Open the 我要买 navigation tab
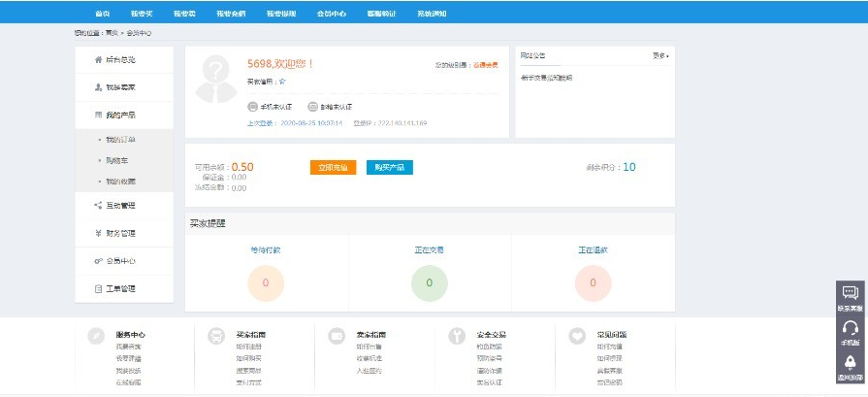This screenshot has height=397, width=868. 142,14
